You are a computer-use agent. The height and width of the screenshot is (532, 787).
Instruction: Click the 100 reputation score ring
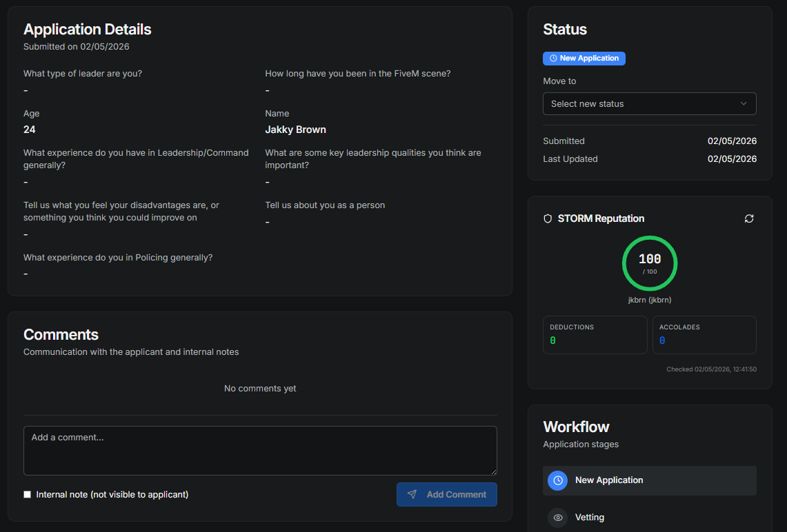click(650, 263)
